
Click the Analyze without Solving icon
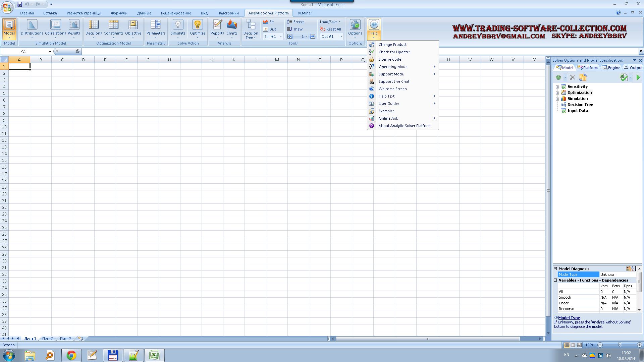tap(624, 77)
